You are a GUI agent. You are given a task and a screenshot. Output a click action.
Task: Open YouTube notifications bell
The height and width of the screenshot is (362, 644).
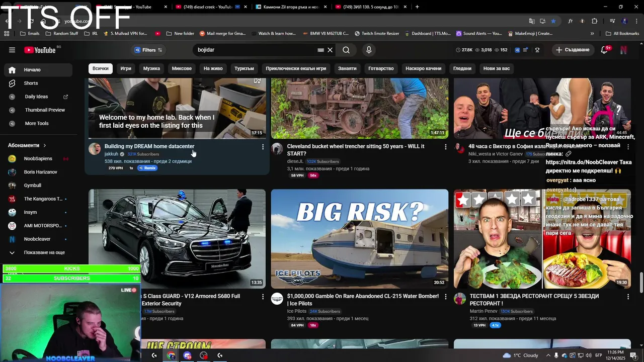[x=605, y=50]
